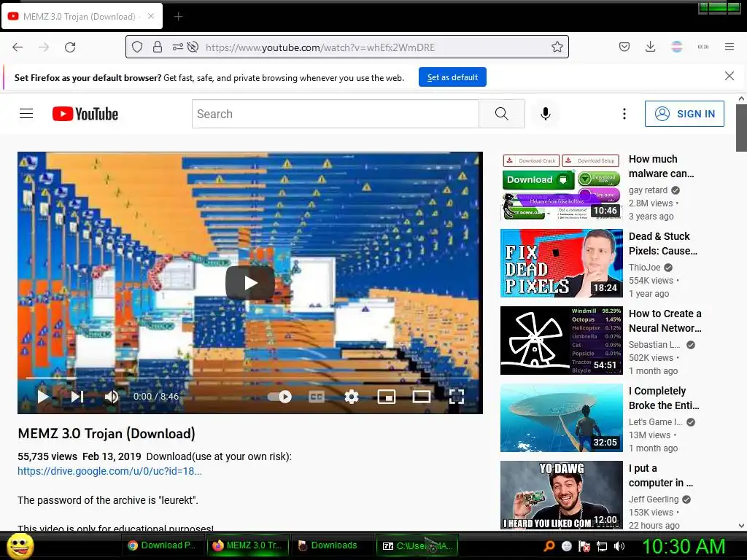Go back using the browser back arrow
The image size is (747, 560).
pos(18,47)
